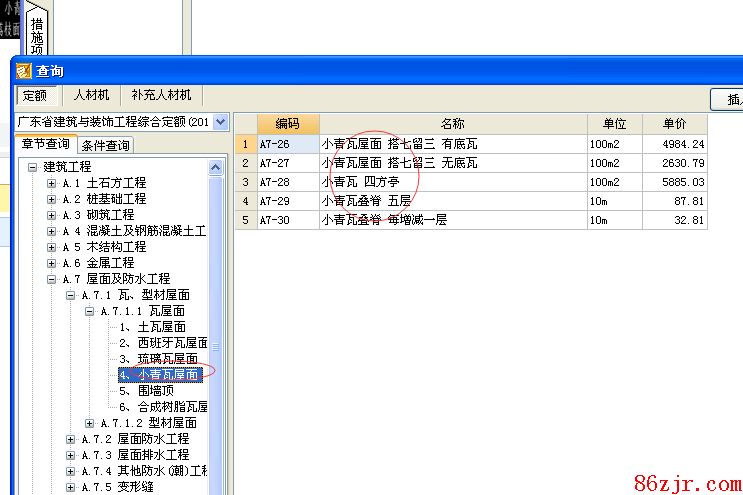Switch to the 人材机 tab
Image resolution: width=743 pixels, height=495 pixels.
tap(91, 95)
